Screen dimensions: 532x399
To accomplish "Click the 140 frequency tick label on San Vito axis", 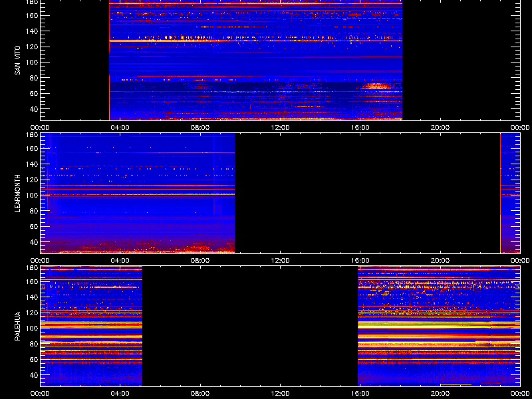I will (x=33, y=31).
